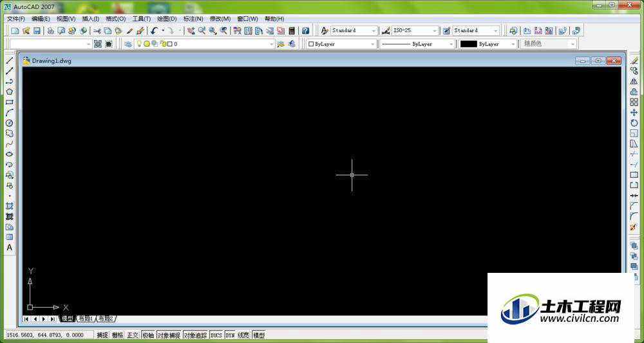Open the 帮助(H) menu

point(274,19)
